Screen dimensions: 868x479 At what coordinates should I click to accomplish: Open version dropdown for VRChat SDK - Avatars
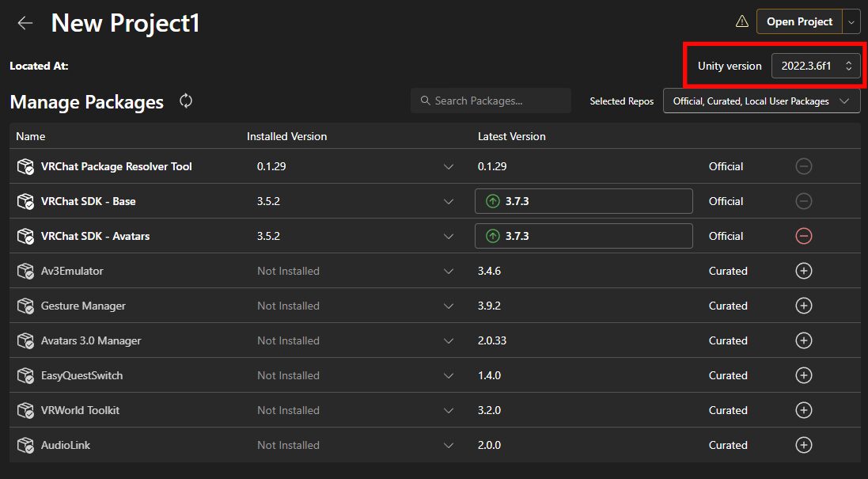pos(449,237)
